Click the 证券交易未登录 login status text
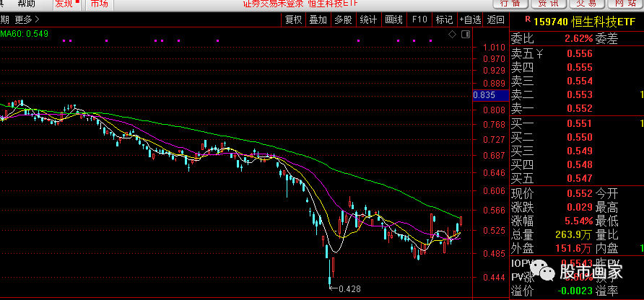The width and height of the screenshot is (644, 300). (273, 4)
